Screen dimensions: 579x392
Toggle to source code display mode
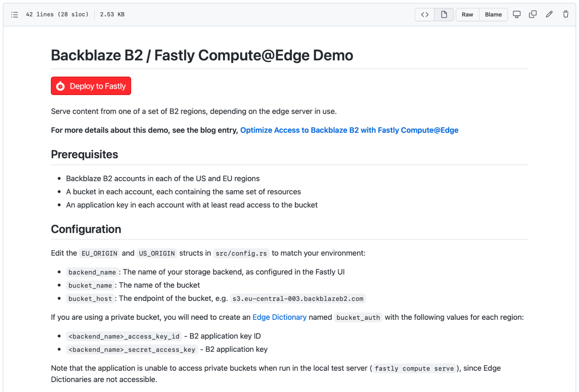[x=424, y=14]
